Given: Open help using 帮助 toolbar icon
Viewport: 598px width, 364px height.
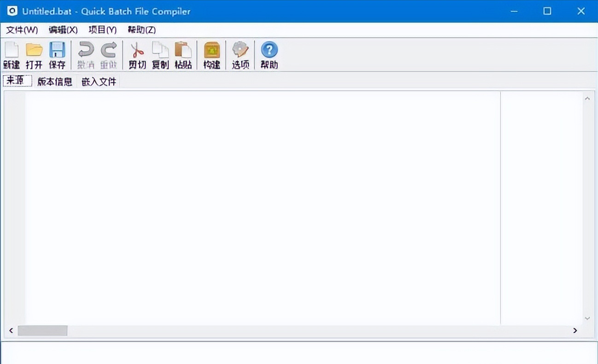Looking at the screenshot, I should pyautogui.click(x=269, y=53).
